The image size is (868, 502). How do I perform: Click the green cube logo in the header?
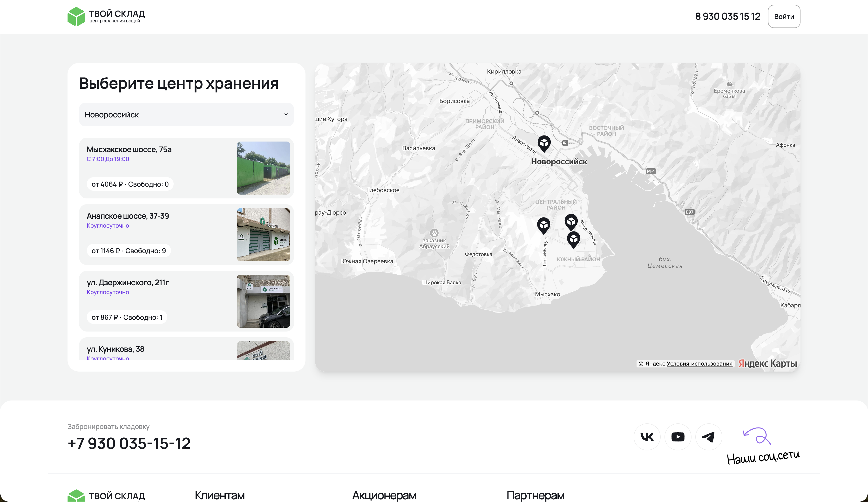76,16
